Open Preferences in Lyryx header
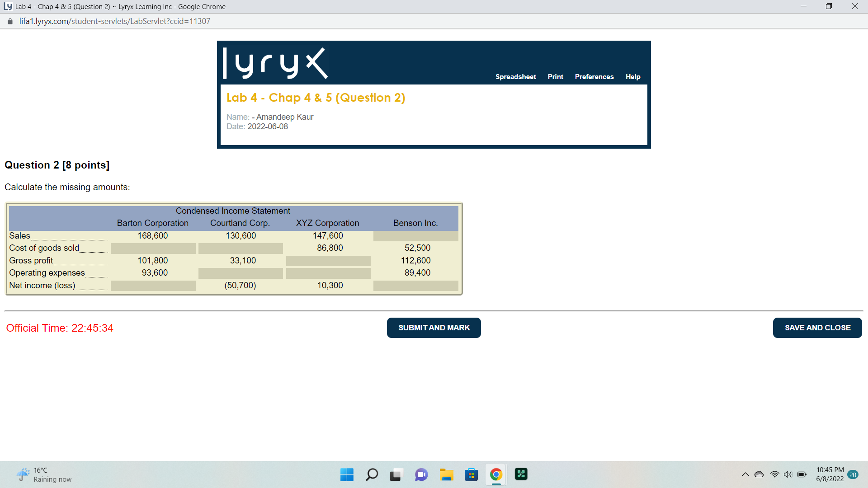Screen dimensions: 868x488 click(594, 77)
